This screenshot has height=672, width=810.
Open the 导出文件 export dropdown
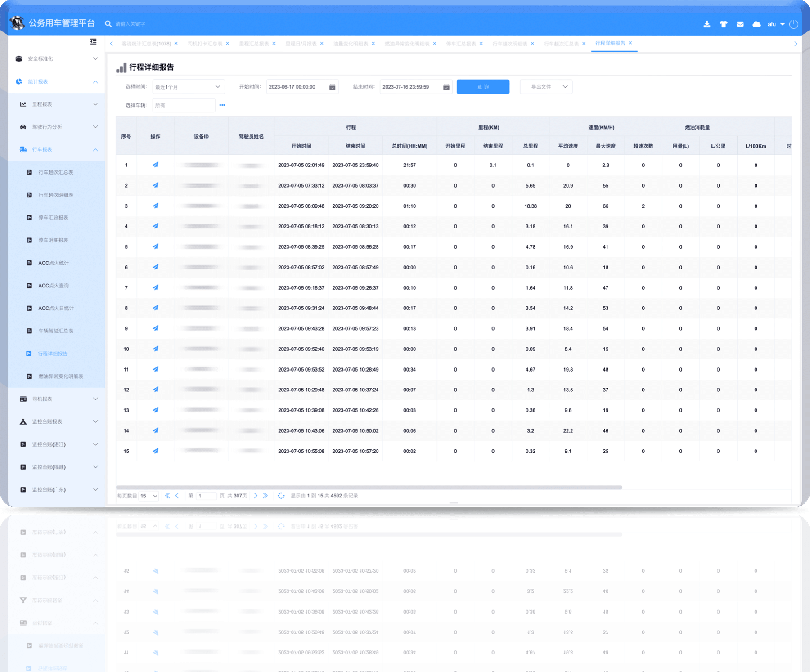[x=546, y=87]
